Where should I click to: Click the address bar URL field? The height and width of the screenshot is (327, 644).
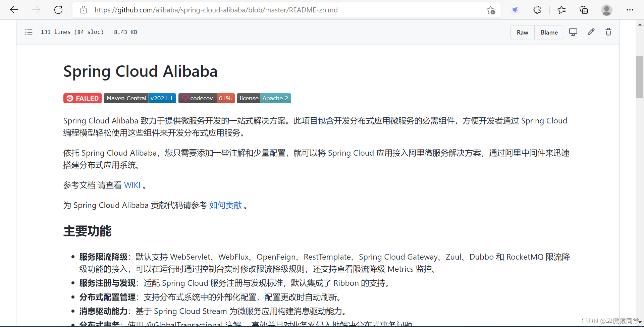(x=287, y=10)
